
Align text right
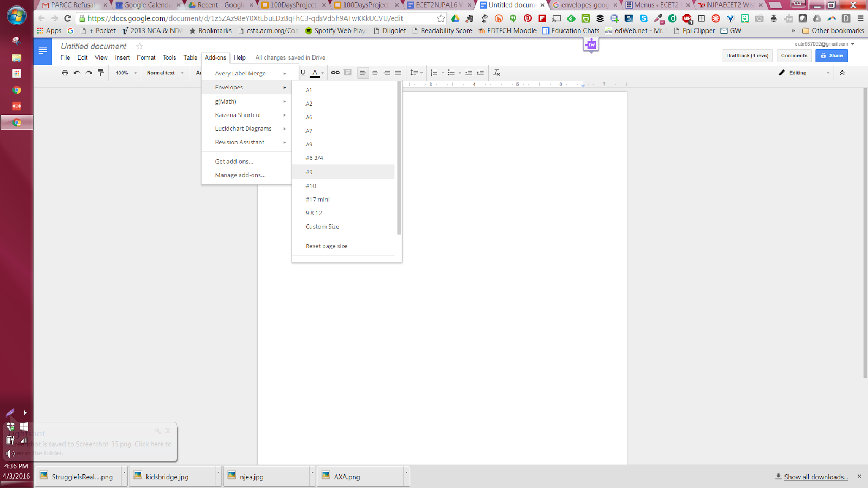click(387, 73)
